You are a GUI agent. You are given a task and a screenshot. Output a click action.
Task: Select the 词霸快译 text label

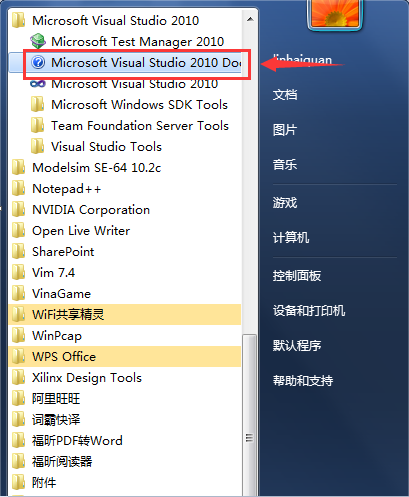coord(56,420)
